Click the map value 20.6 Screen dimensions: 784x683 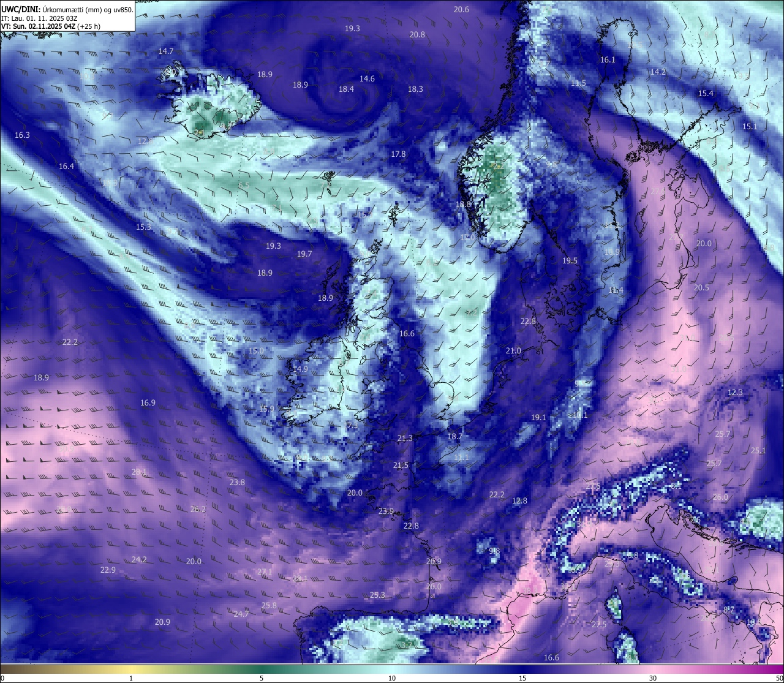click(x=461, y=9)
